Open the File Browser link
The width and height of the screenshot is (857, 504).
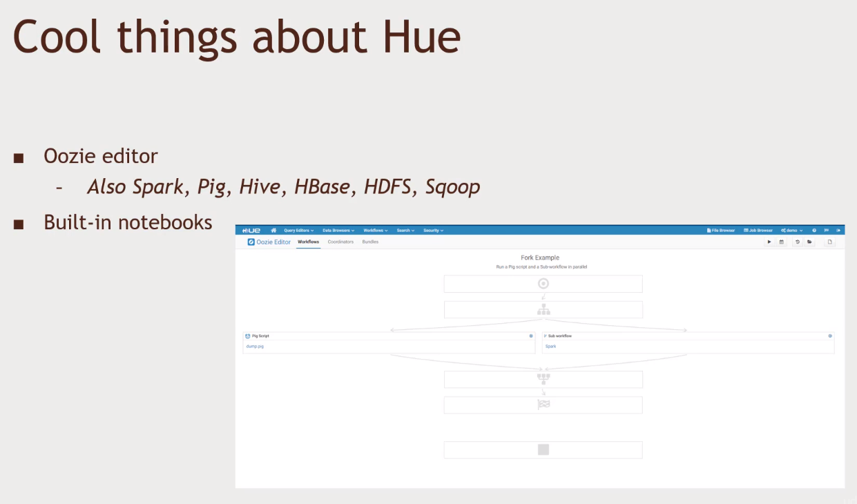pyautogui.click(x=721, y=231)
